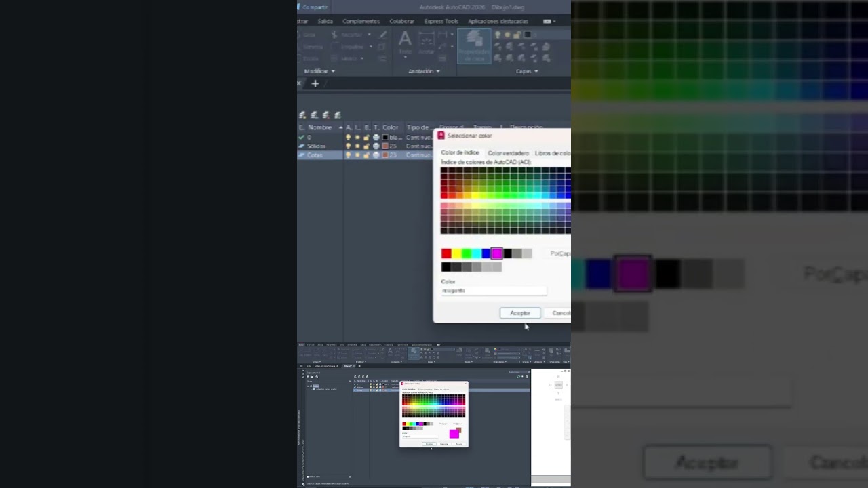Select the Sólidos layer name
Image resolution: width=868 pixels, height=488 pixels.
pos(317,146)
